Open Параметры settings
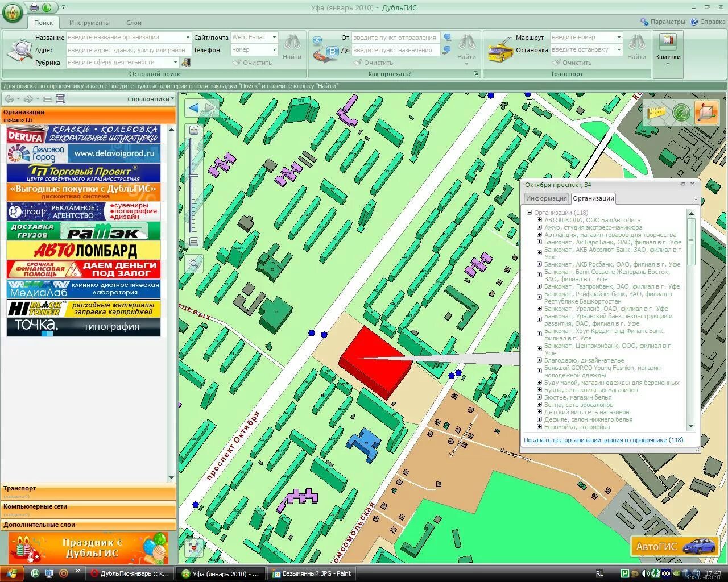728x582 pixels. [663, 22]
